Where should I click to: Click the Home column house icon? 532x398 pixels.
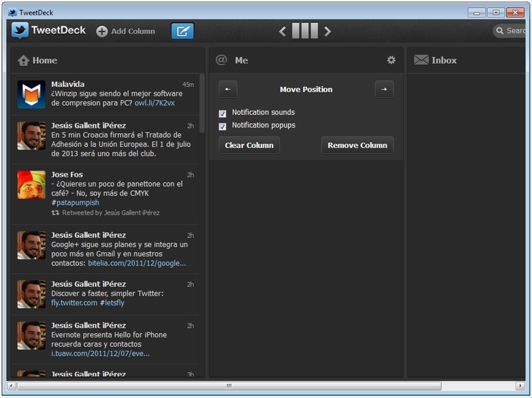pyautogui.click(x=23, y=60)
